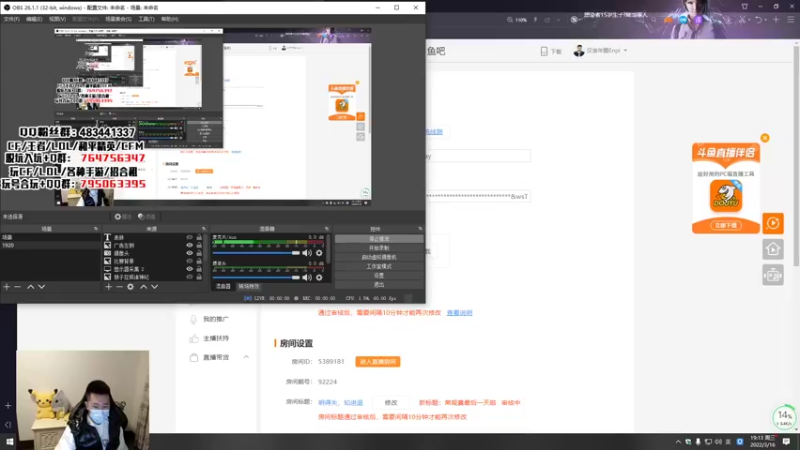The height and width of the screenshot is (450, 800).
Task: Move the scene up with the scenes panel up arrow
Action: pos(31,287)
